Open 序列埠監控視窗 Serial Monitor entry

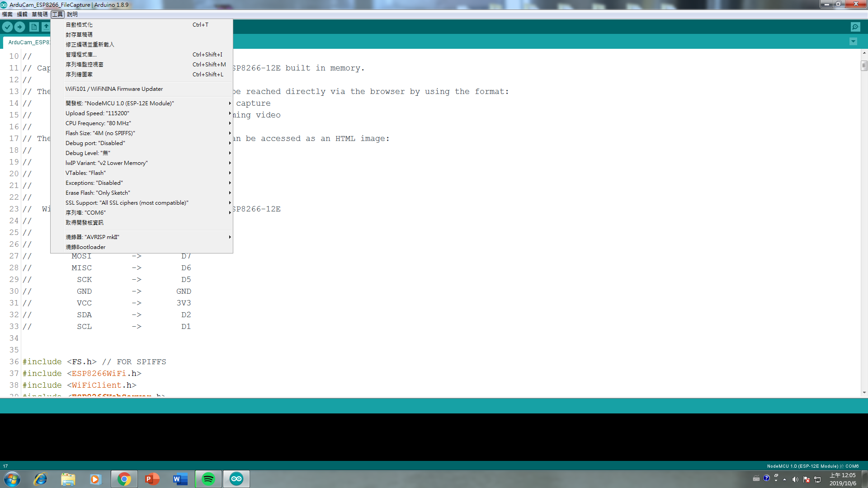[x=142, y=65]
